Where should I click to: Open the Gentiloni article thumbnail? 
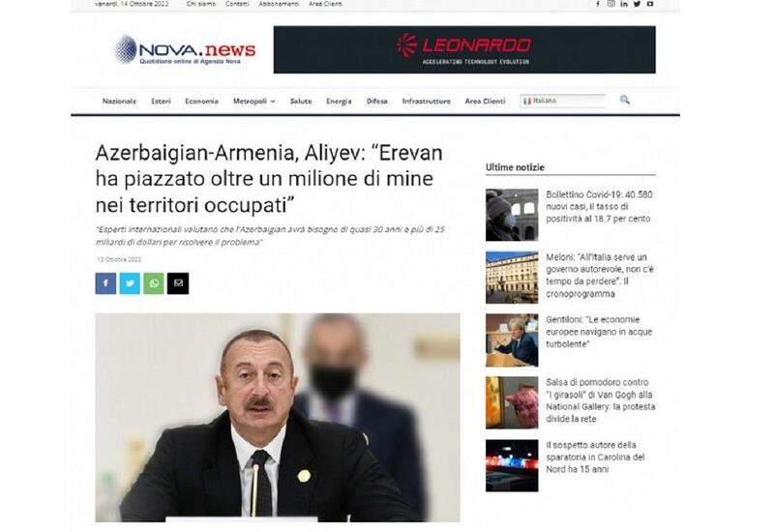(x=512, y=340)
